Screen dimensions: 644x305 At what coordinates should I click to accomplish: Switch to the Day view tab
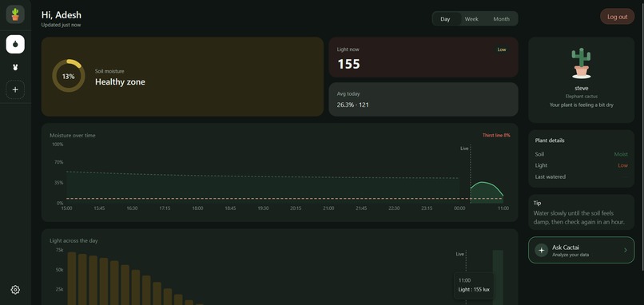[x=445, y=19]
